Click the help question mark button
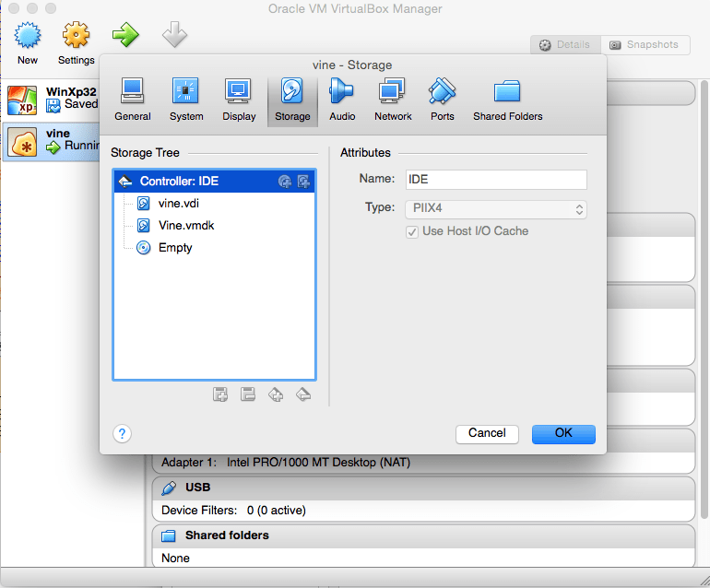The height and width of the screenshot is (588, 710). click(x=122, y=434)
